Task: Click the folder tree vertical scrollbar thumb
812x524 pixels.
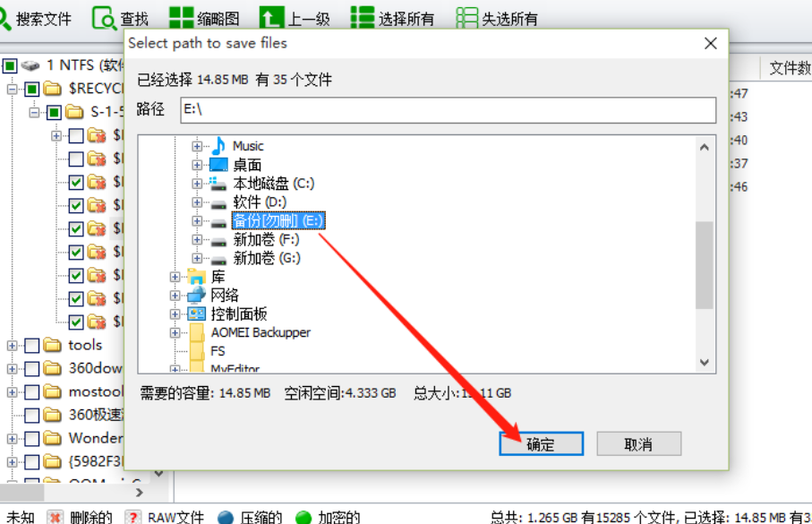Action: click(x=705, y=265)
